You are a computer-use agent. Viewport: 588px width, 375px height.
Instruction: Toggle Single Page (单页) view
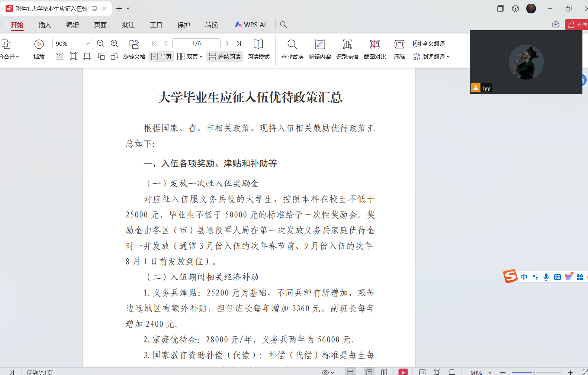[161, 56]
